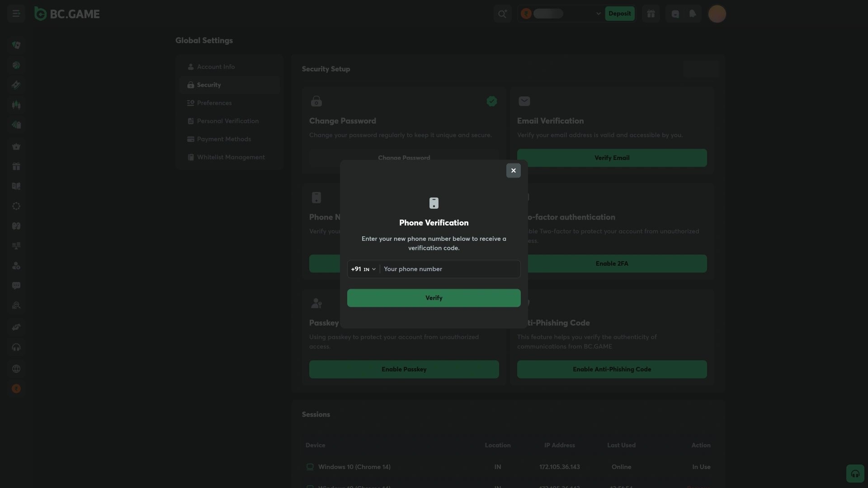This screenshot has height=488, width=868.
Task: Open the chat messages icon in the top bar
Action: click(675, 14)
